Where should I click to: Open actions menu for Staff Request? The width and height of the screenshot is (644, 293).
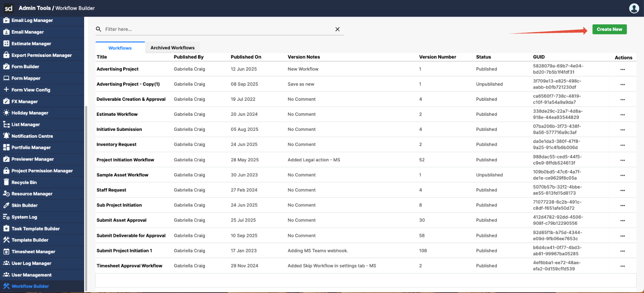tap(622, 190)
